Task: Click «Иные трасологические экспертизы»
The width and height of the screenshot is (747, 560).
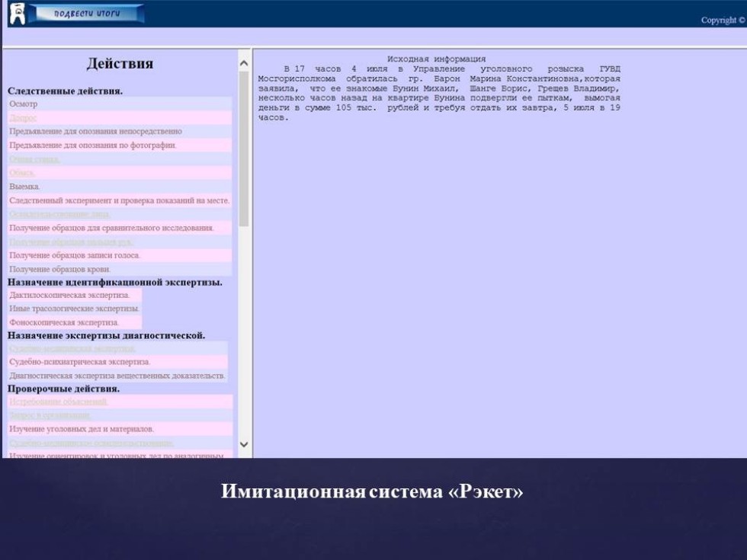Action: pyautogui.click(x=74, y=309)
